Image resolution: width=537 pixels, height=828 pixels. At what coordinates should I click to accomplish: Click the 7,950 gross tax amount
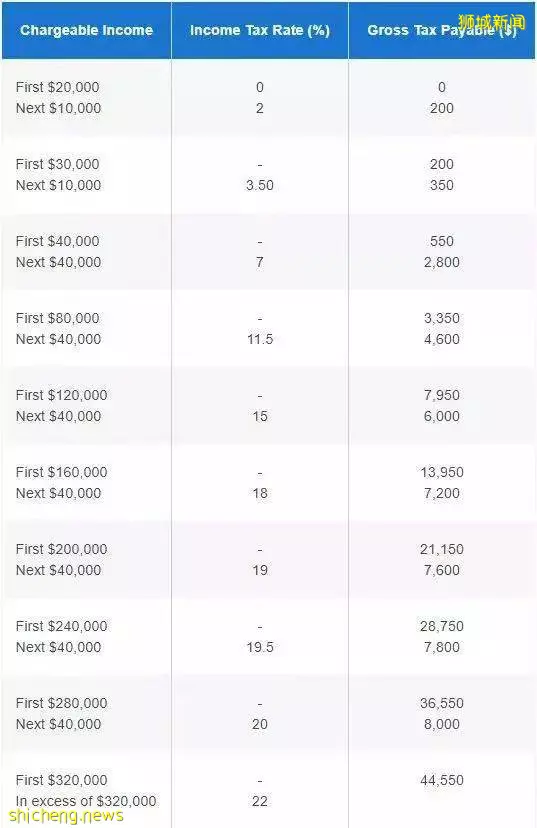(x=442, y=396)
